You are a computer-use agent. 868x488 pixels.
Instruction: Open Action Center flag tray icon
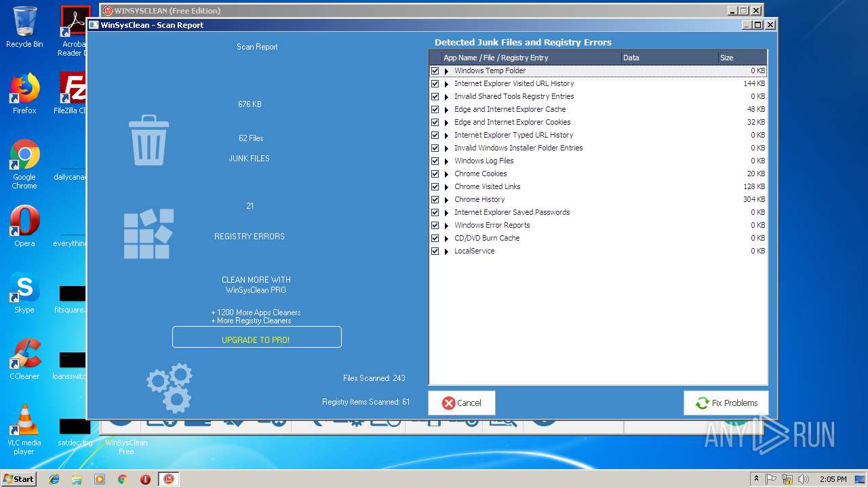(771, 479)
